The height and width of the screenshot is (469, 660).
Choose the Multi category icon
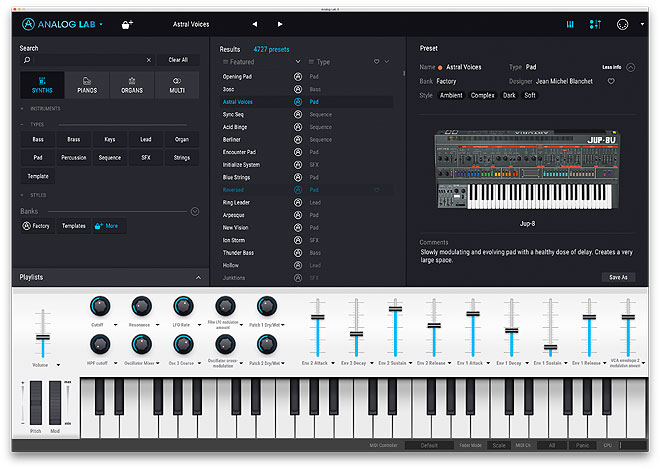pyautogui.click(x=176, y=84)
